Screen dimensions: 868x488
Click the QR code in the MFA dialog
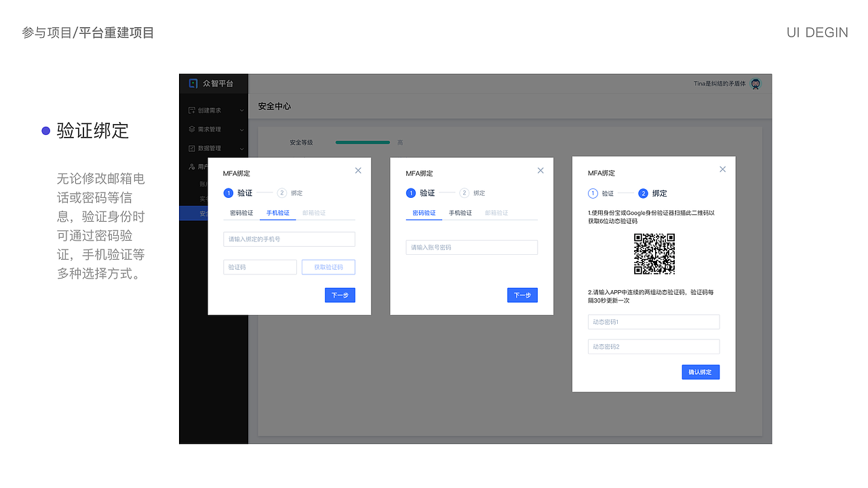(655, 253)
